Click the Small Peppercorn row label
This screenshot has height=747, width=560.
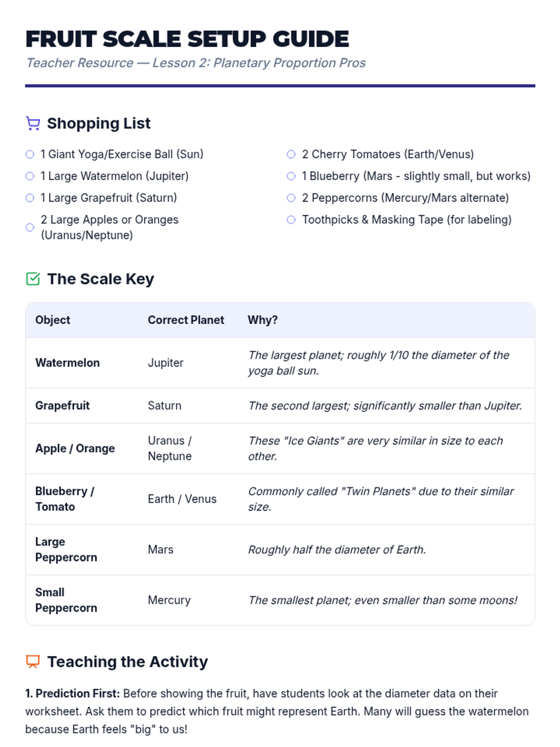[x=66, y=600]
